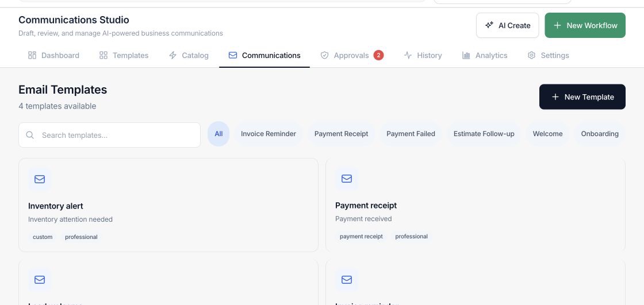Filter by Welcome category
Viewport: 644px width, 305px height.
click(x=547, y=134)
